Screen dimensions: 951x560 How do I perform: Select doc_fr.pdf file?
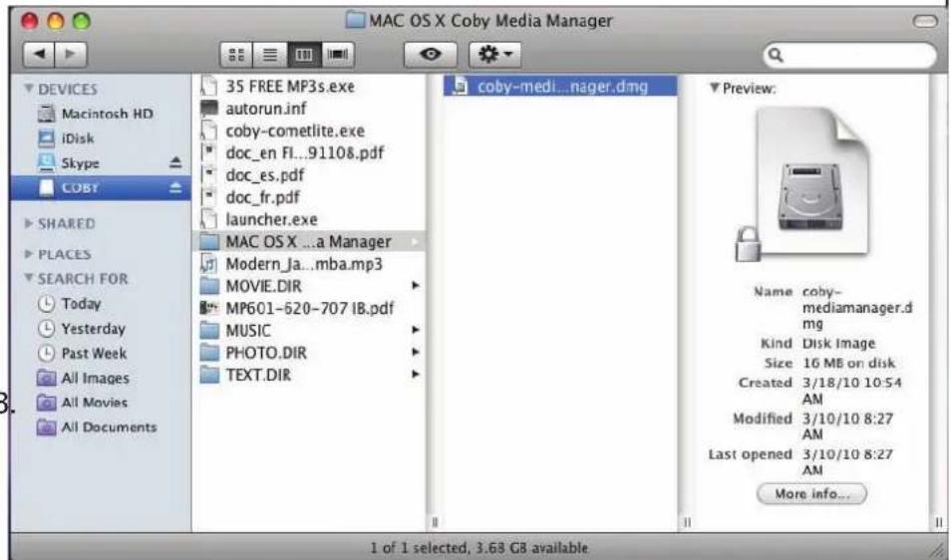309,197
